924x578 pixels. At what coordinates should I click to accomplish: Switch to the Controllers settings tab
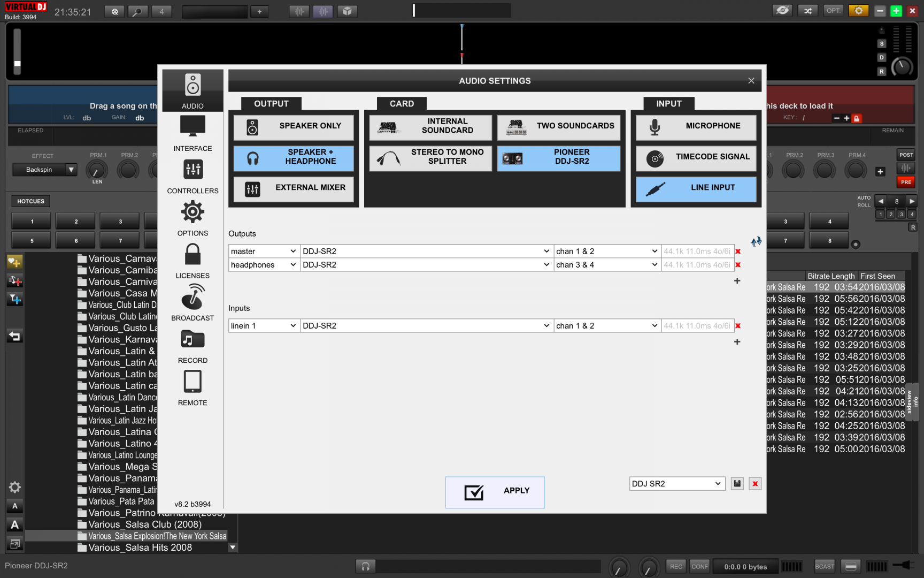[x=192, y=176]
